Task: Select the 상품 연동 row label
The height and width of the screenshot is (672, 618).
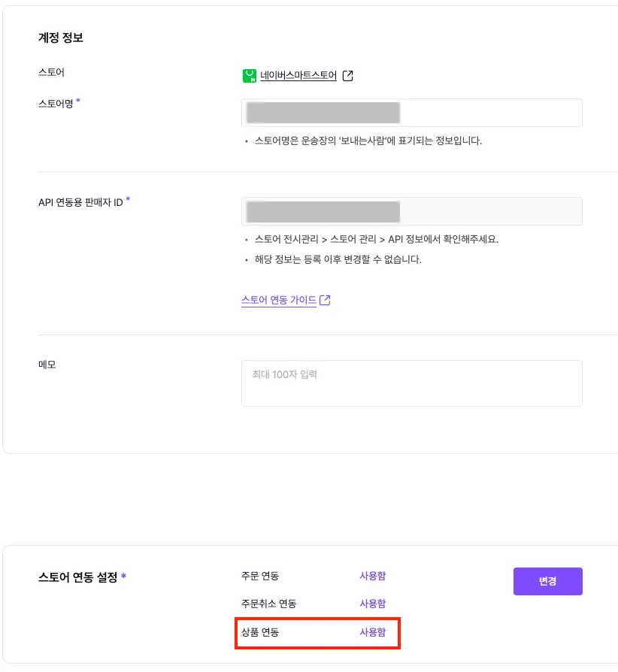Action: 260,632
